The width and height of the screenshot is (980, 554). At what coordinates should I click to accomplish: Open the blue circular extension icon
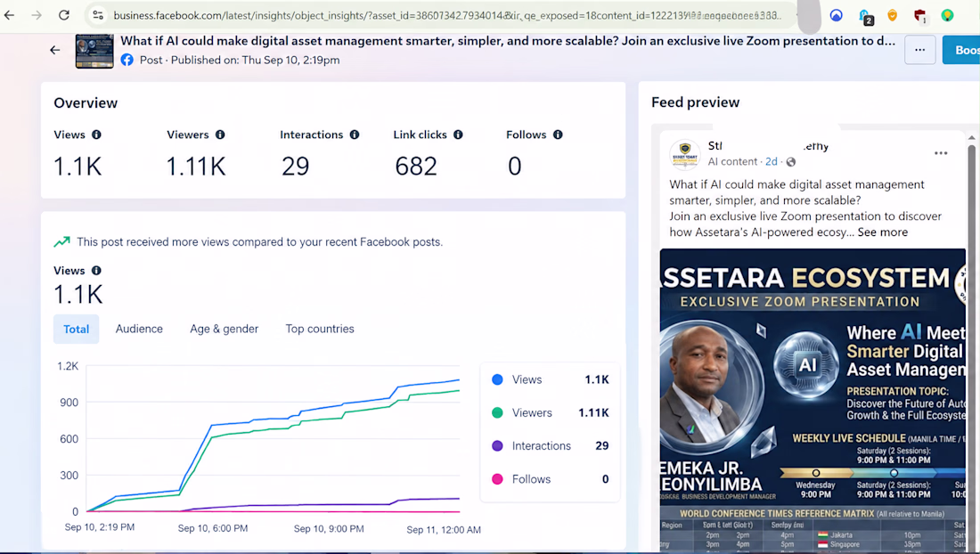[837, 16]
